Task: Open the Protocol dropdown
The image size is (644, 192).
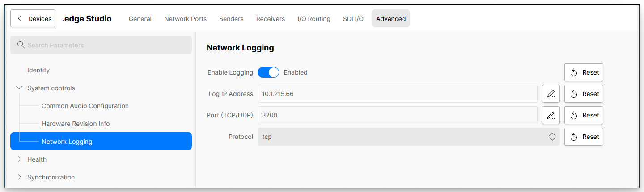Action: (408, 137)
